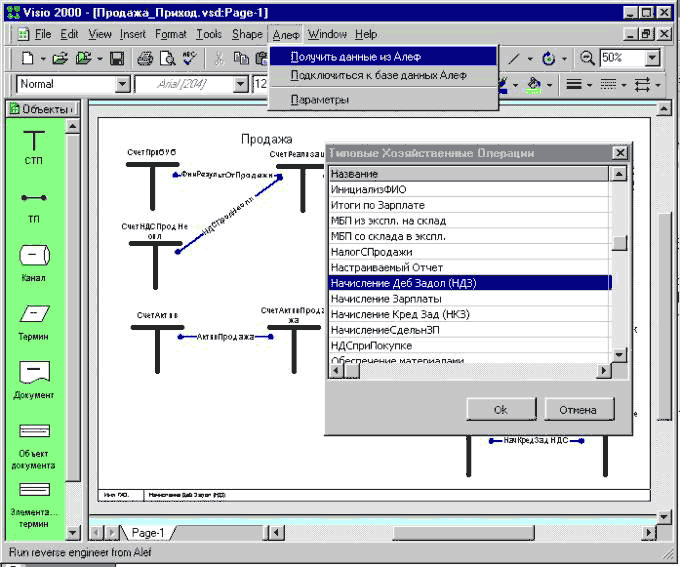Viewport: 680px width, 567px height.
Task: Open the Help menu
Action: [x=366, y=34]
